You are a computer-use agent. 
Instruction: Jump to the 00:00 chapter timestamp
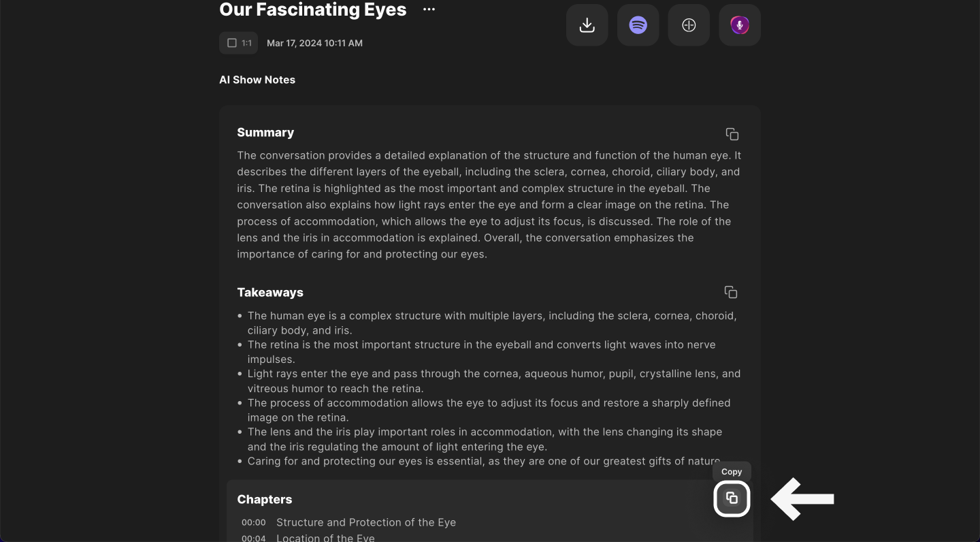pyautogui.click(x=254, y=523)
